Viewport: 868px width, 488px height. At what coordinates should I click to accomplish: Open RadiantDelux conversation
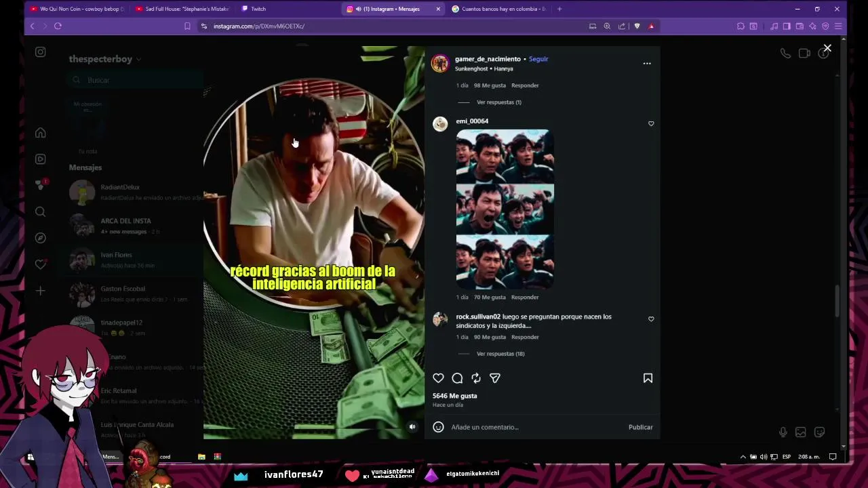click(136, 192)
